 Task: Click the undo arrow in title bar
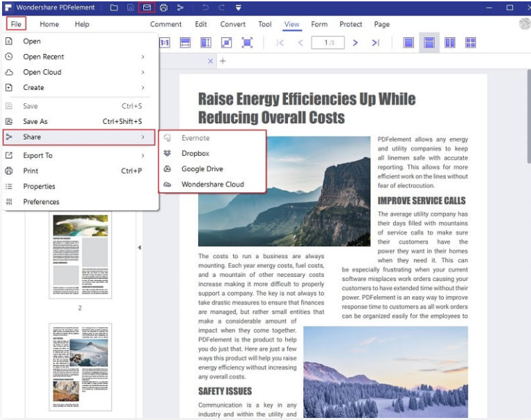click(205, 8)
